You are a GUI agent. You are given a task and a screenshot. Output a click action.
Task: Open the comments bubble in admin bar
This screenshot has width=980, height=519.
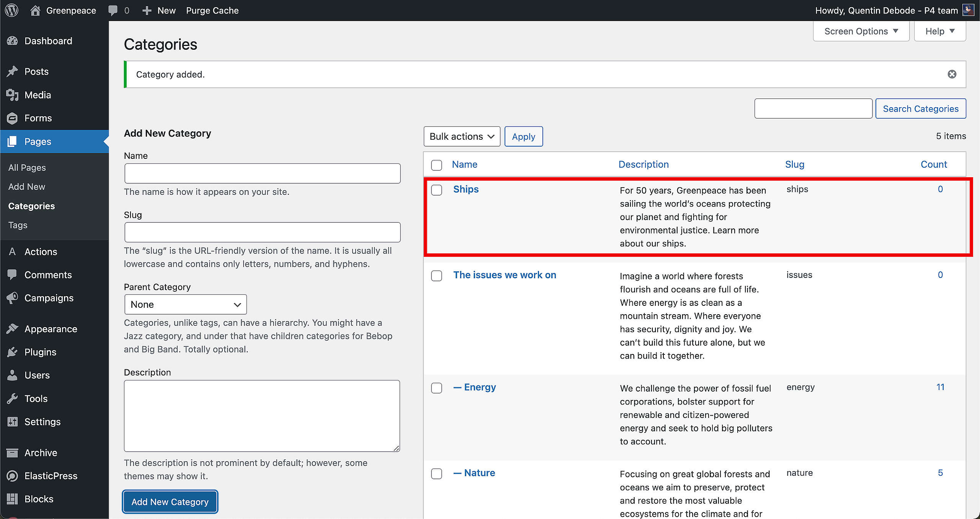click(x=113, y=10)
